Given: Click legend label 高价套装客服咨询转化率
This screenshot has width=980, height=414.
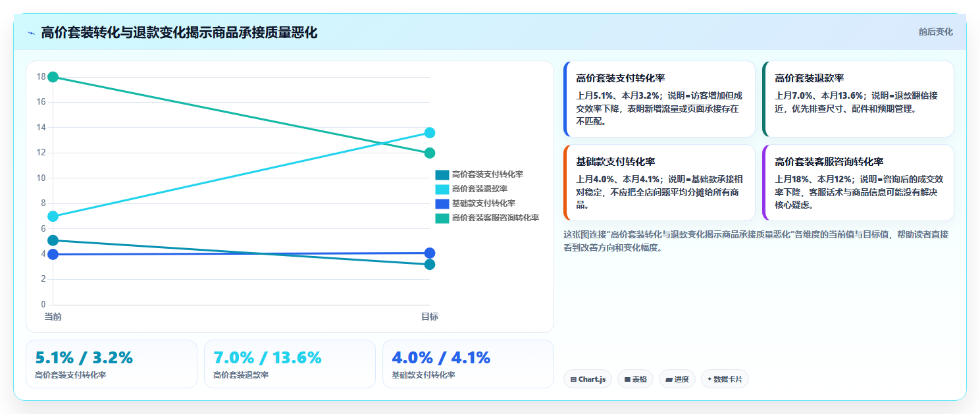Looking at the screenshot, I should tap(496, 218).
